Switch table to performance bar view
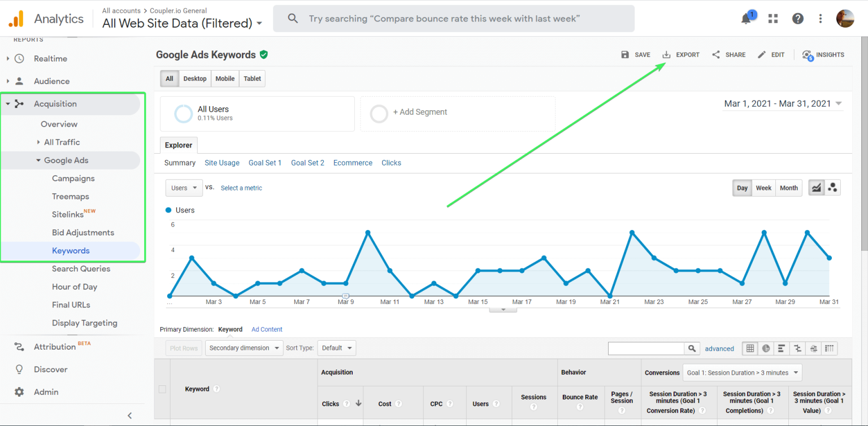Image resolution: width=868 pixels, height=426 pixels. pyautogui.click(x=782, y=348)
